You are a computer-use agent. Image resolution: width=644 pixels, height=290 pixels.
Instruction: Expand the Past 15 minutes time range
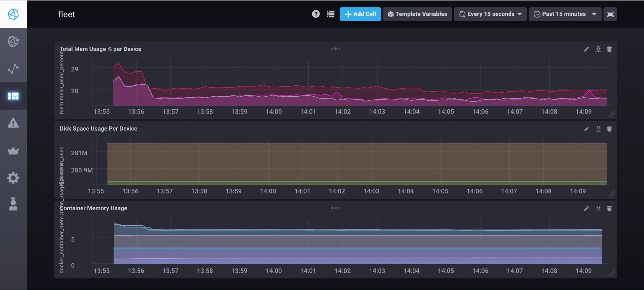coord(565,14)
